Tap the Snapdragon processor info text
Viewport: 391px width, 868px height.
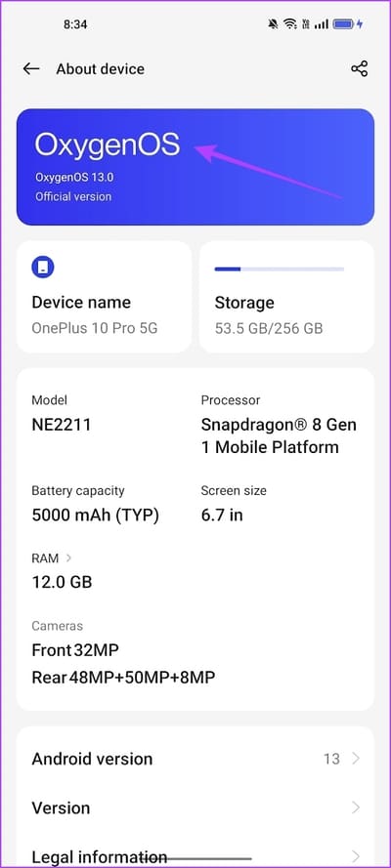[x=279, y=435]
